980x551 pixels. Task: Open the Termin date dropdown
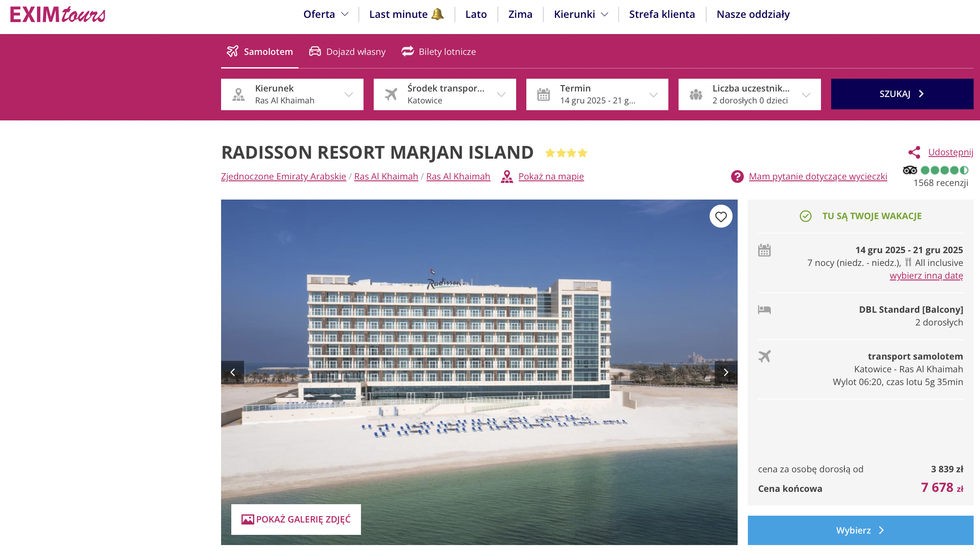click(x=597, y=94)
